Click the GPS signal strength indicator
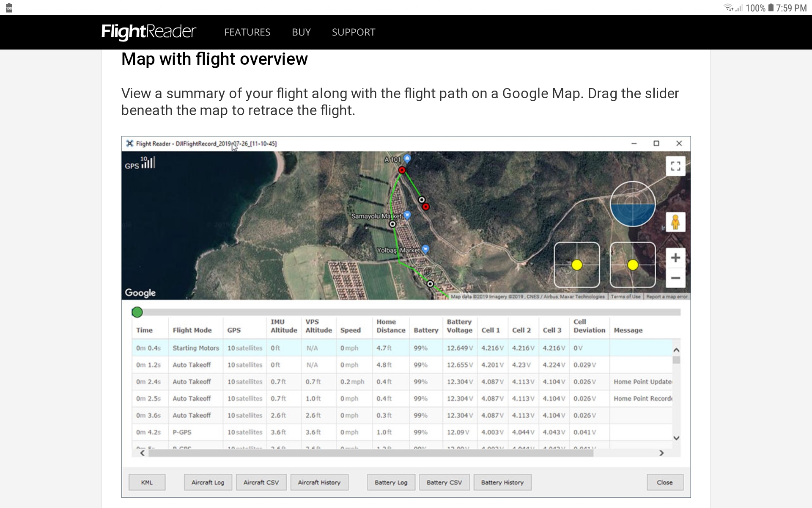Viewport: 812px width, 508px height. pyautogui.click(x=140, y=163)
